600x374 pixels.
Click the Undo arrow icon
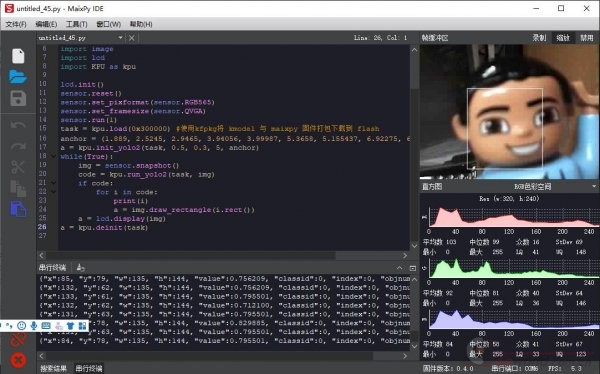[x=18, y=125]
